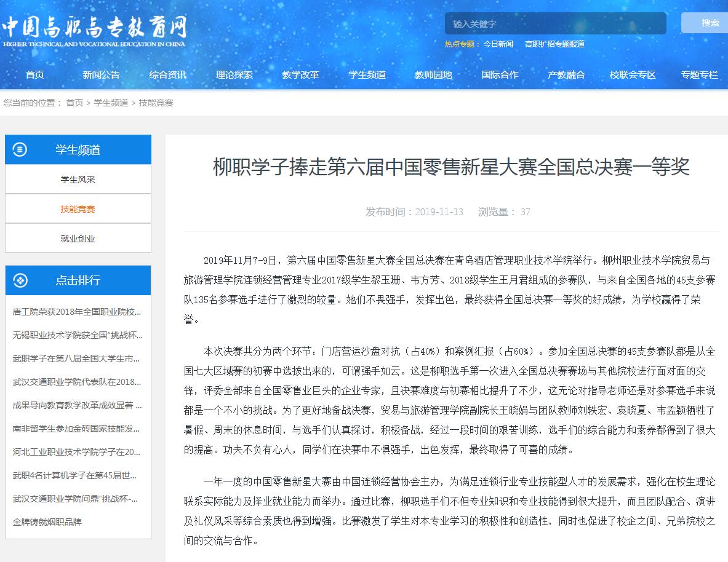
Task: Go to 首页 in the navigation bar
Action: click(x=35, y=75)
